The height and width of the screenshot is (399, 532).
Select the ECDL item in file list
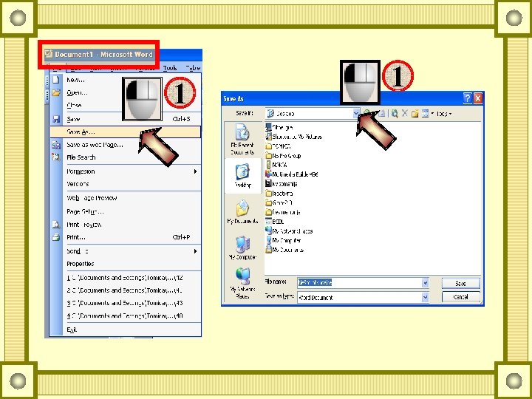point(274,222)
